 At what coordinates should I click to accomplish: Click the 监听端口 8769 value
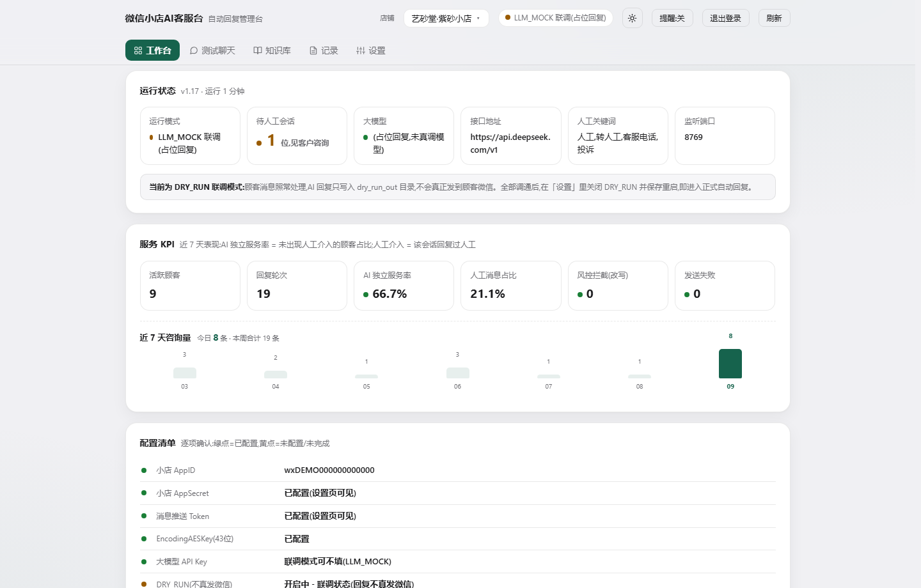[x=693, y=137]
